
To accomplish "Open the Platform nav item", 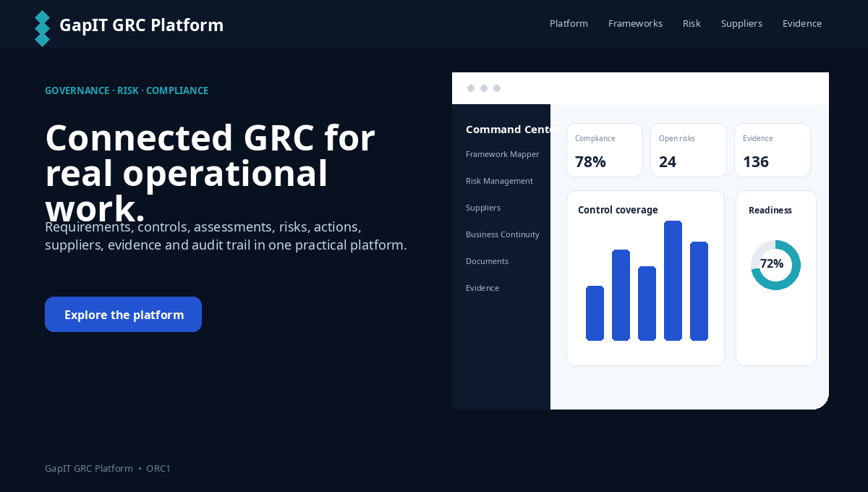I will [x=569, y=24].
